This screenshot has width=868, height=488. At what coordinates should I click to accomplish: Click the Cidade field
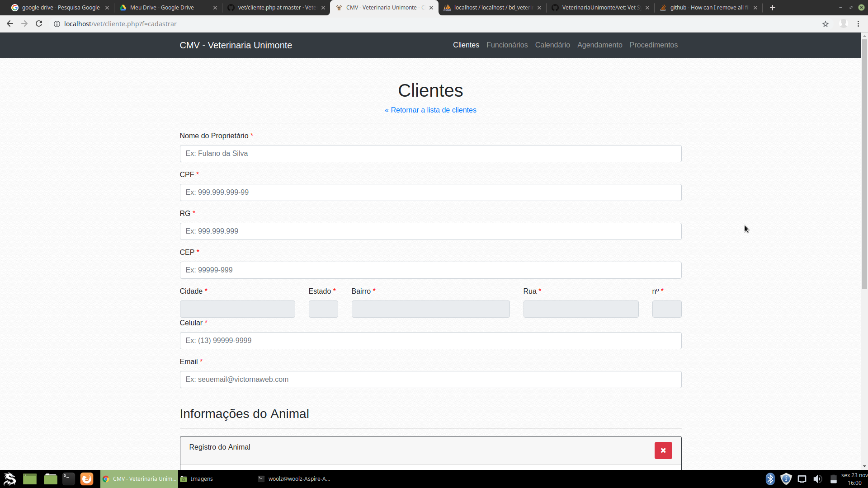coord(237,309)
